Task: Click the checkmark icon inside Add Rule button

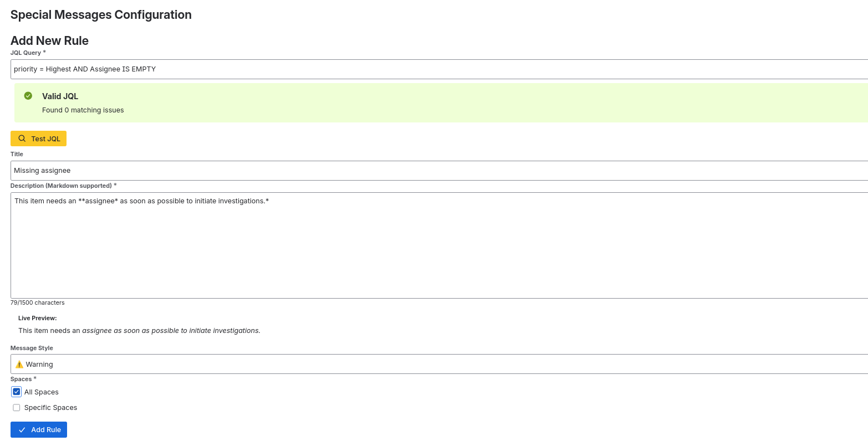Action: click(x=22, y=429)
